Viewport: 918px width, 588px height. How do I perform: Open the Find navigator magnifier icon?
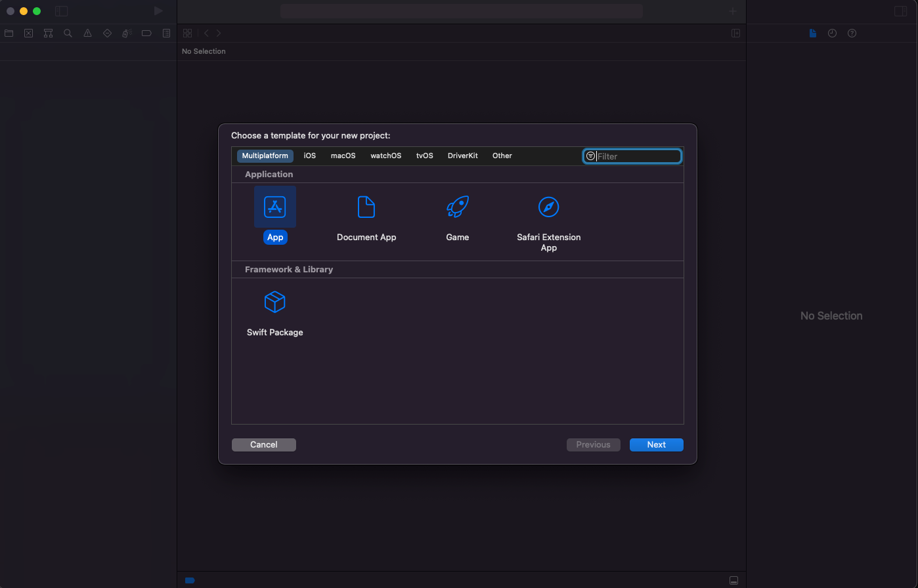coord(68,33)
